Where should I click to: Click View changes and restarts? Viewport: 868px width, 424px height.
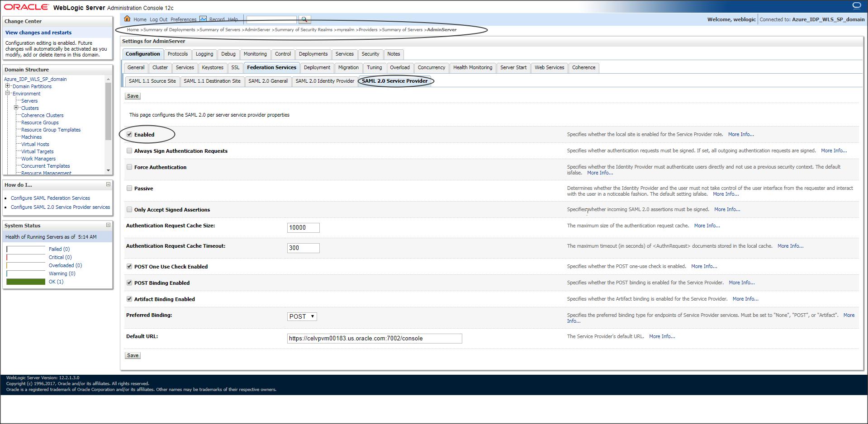tap(38, 33)
